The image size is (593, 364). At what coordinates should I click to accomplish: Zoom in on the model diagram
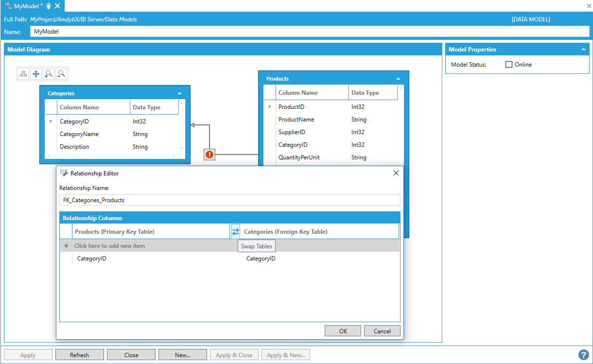[x=49, y=74]
